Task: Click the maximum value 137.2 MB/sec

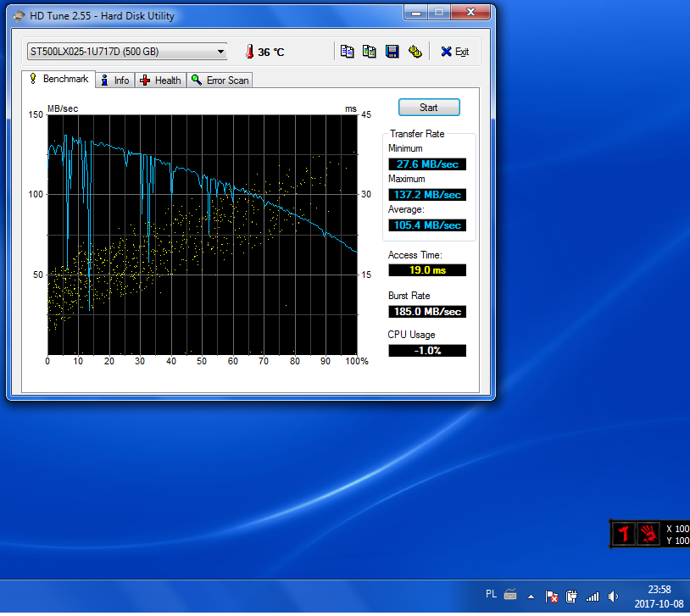Action: (427, 195)
